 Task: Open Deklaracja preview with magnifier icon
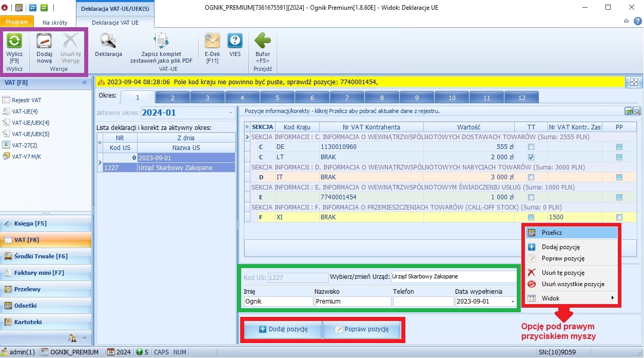tap(108, 41)
